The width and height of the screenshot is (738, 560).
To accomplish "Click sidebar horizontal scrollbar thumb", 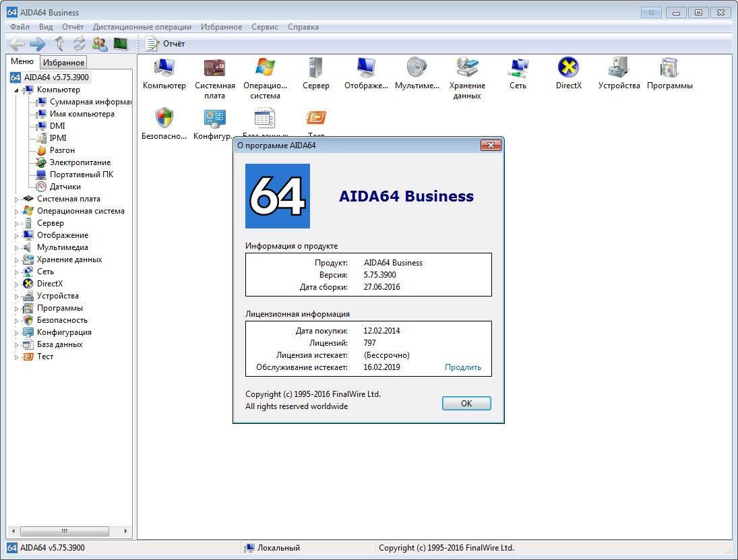I will point(65,531).
